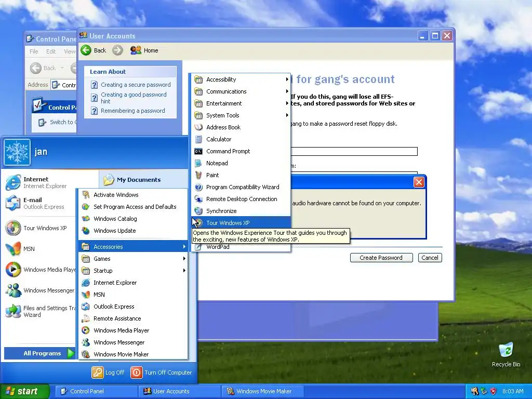Start Paint from Accessories menu
Screen dimensions: 532x399
point(241,175)
